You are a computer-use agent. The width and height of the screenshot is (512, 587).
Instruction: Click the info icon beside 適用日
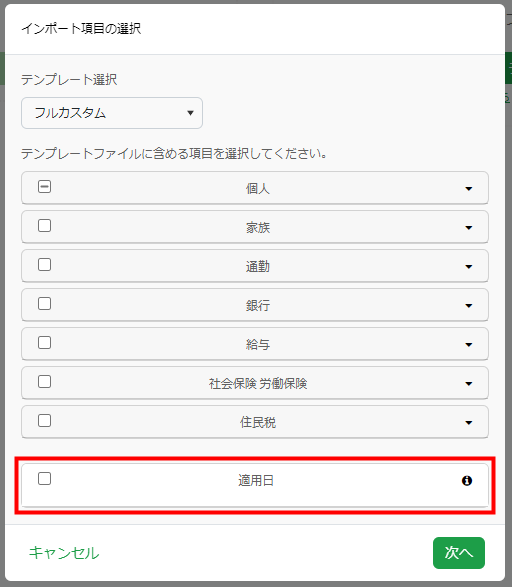(467, 480)
